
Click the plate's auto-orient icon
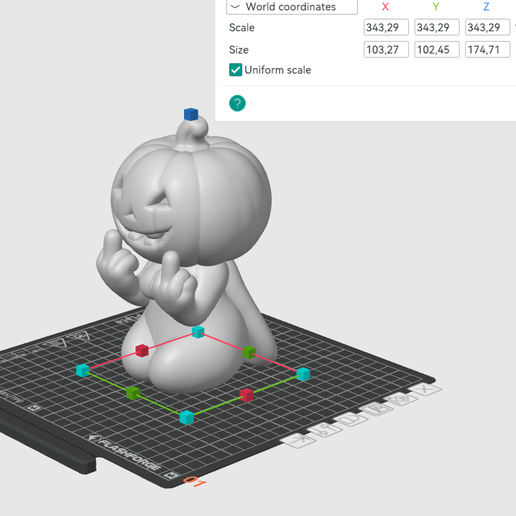(401, 399)
